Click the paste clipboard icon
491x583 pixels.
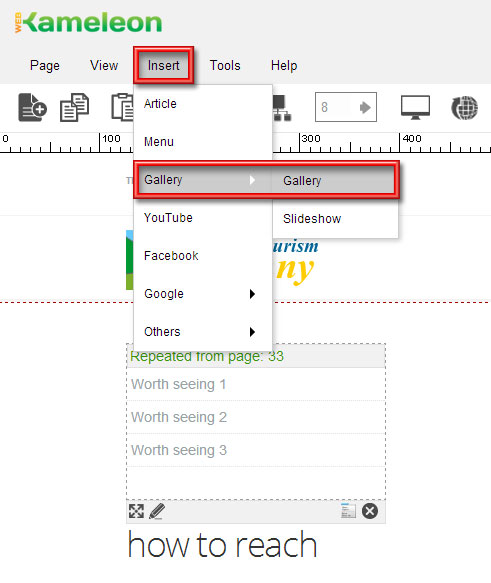tap(122, 107)
